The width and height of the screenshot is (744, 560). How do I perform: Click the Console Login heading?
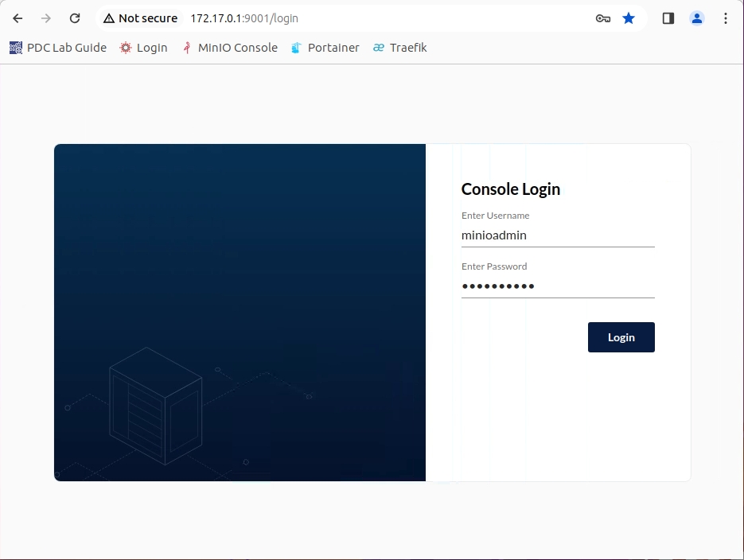pyautogui.click(x=511, y=189)
